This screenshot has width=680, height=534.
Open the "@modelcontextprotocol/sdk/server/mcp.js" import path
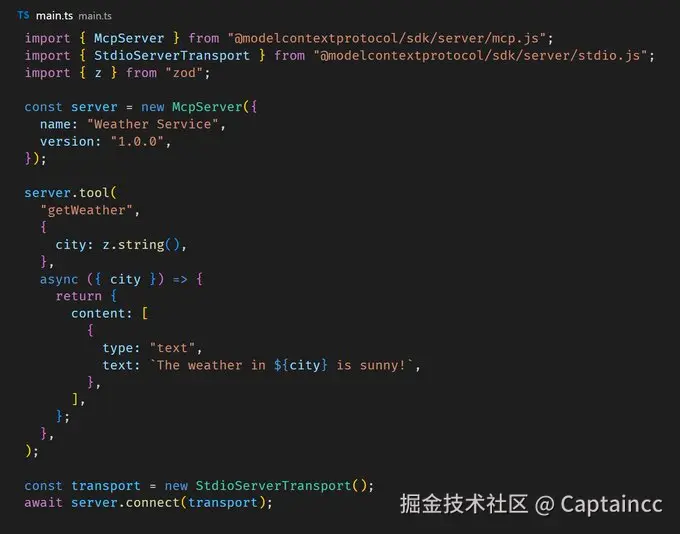pyautogui.click(x=387, y=38)
